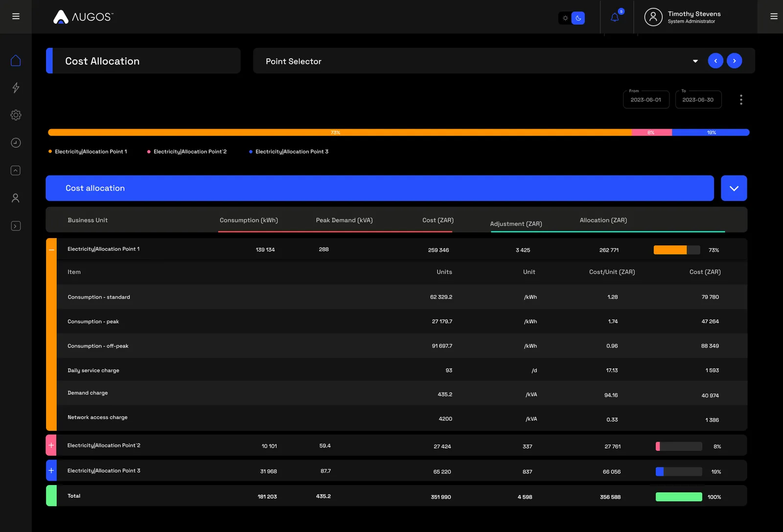Open the right-side hamburger menu
783x532 pixels.
point(774,17)
